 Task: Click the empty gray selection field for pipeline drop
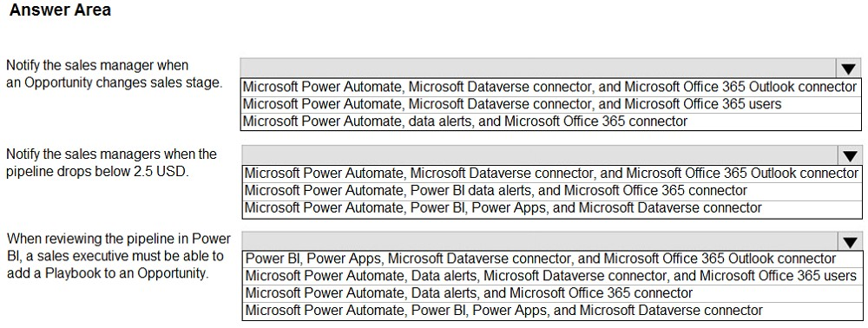(x=540, y=155)
